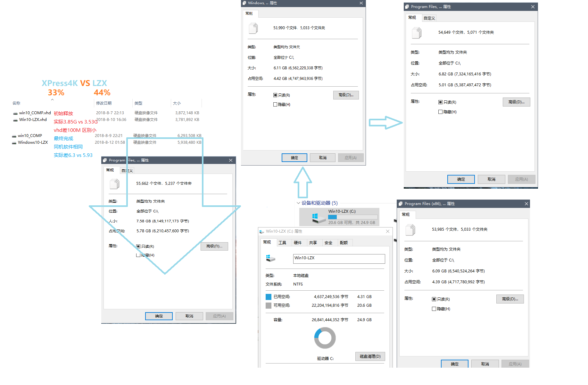
Task: Open 高级(D)... in the Windows 属性 dialog
Action: pyautogui.click(x=346, y=95)
